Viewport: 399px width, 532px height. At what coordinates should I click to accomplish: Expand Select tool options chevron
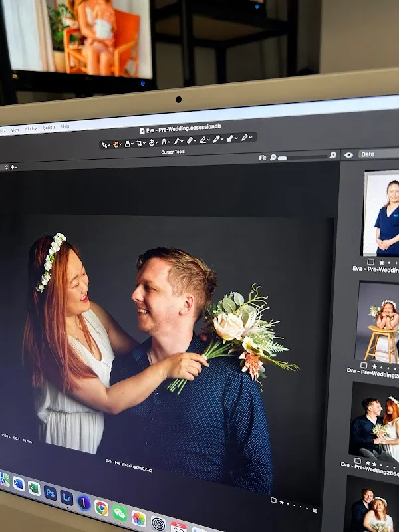tap(109, 145)
